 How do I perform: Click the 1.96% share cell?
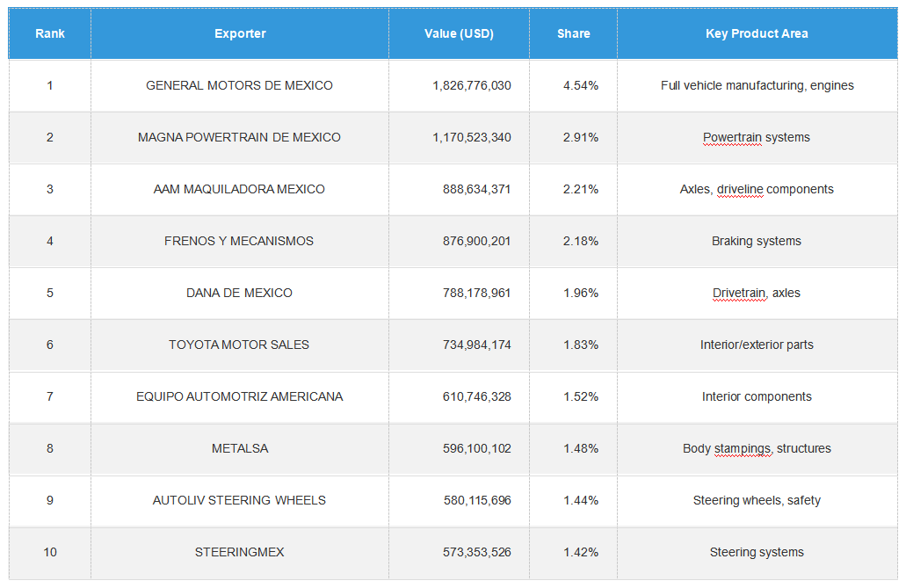(x=573, y=294)
